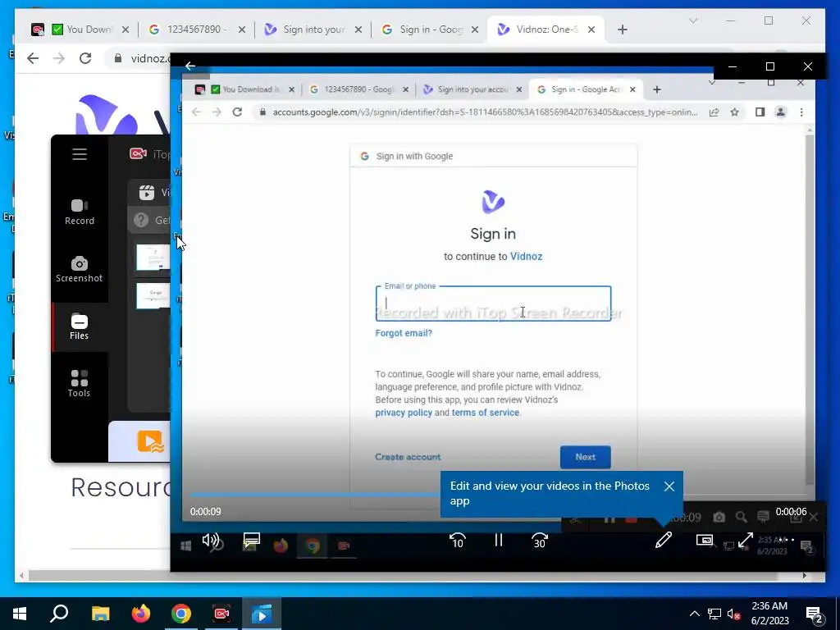Open the taskbar clock and calendar

tap(769, 614)
